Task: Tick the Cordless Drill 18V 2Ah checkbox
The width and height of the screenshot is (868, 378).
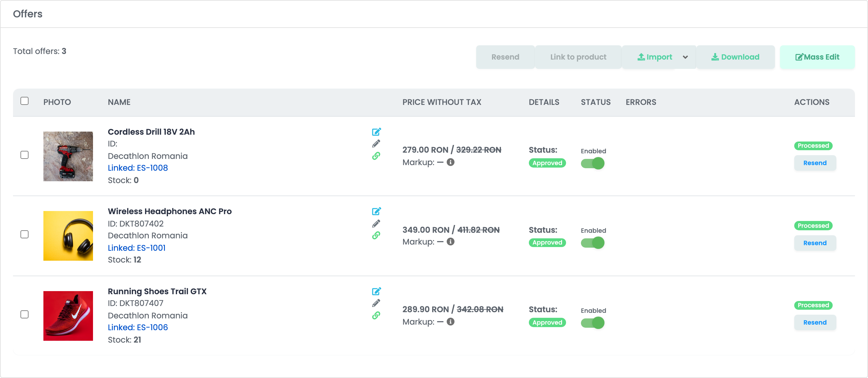Action: (24, 155)
